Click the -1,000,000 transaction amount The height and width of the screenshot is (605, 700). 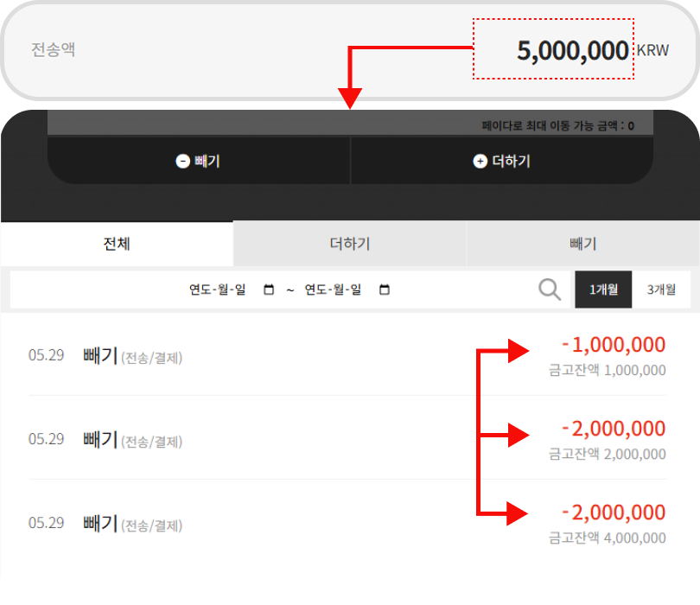(614, 346)
